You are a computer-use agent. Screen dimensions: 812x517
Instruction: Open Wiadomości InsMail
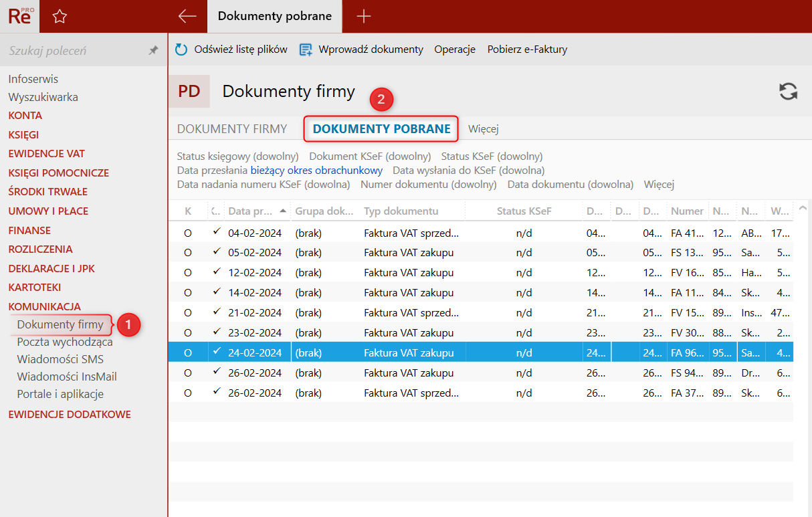67,377
